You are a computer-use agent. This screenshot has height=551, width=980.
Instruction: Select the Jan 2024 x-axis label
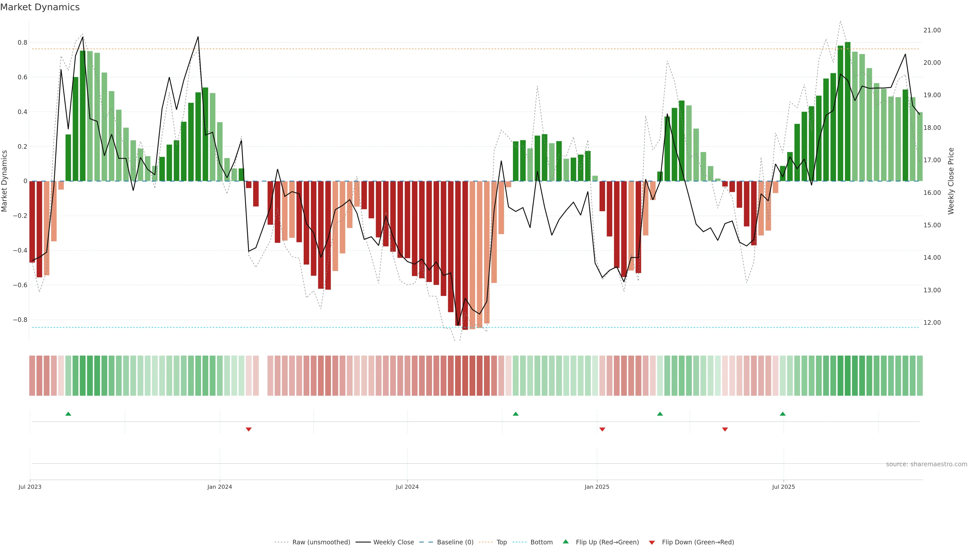coord(219,487)
